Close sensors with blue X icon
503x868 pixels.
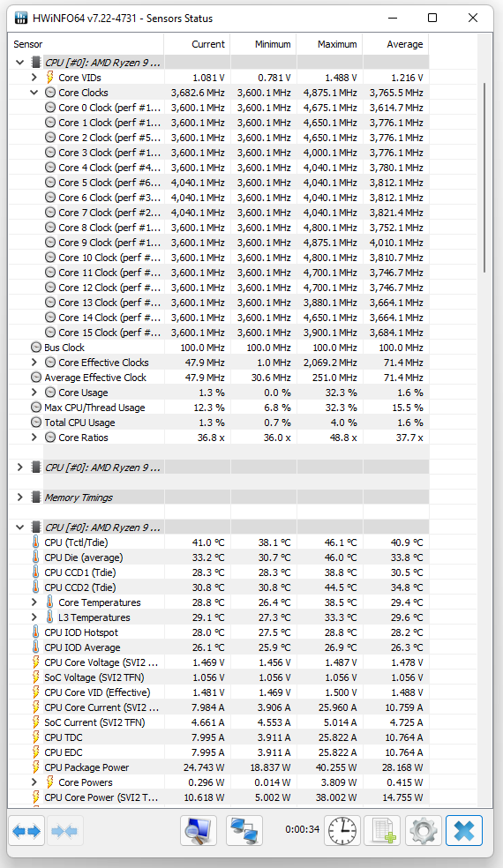(x=463, y=830)
